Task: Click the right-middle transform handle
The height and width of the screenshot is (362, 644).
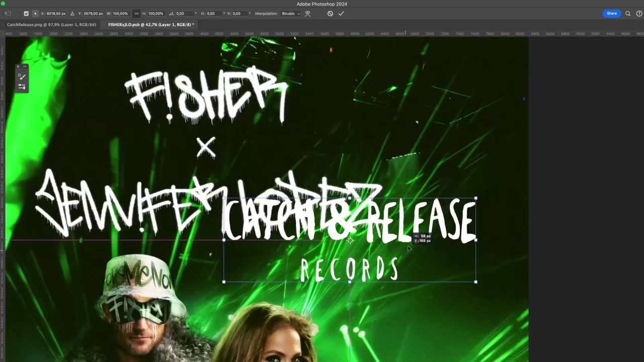Action: pyautogui.click(x=475, y=240)
